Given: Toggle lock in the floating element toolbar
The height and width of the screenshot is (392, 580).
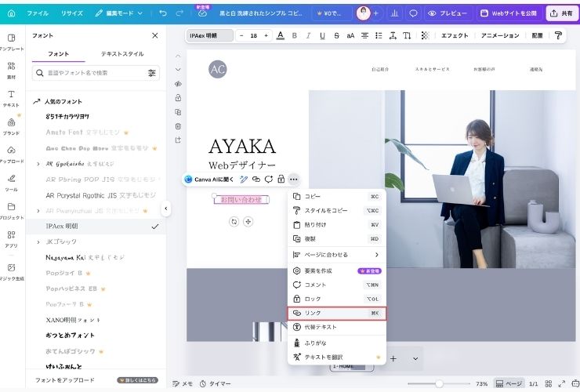Looking at the screenshot, I should 281,180.
